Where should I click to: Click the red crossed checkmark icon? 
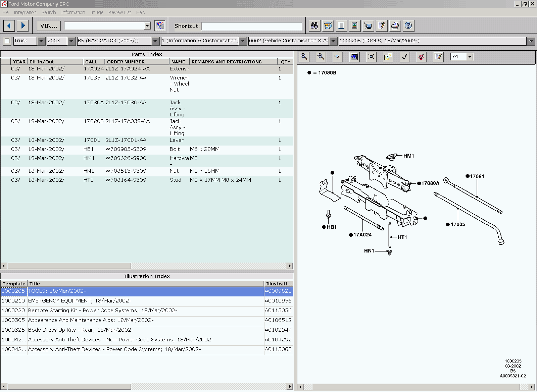click(422, 57)
